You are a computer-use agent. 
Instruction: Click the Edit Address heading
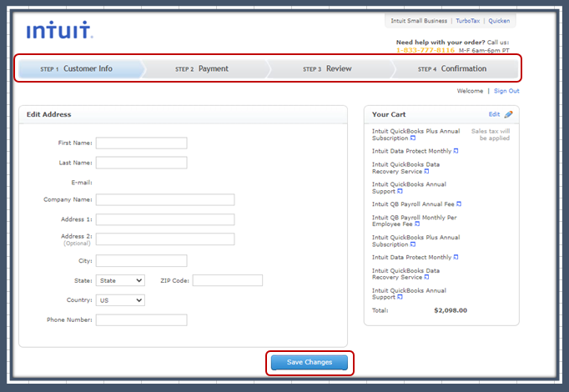coord(48,114)
